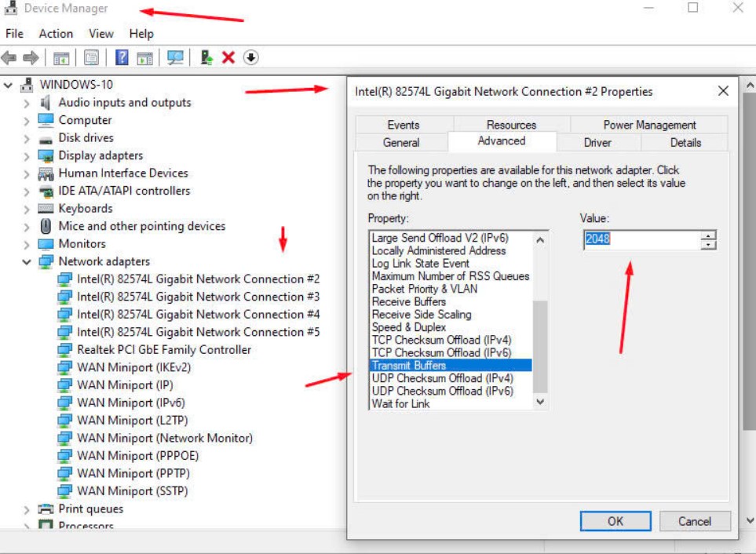The width and height of the screenshot is (756, 554).
Task: Click the blue Help question-mark toolbar icon
Action: 122,57
